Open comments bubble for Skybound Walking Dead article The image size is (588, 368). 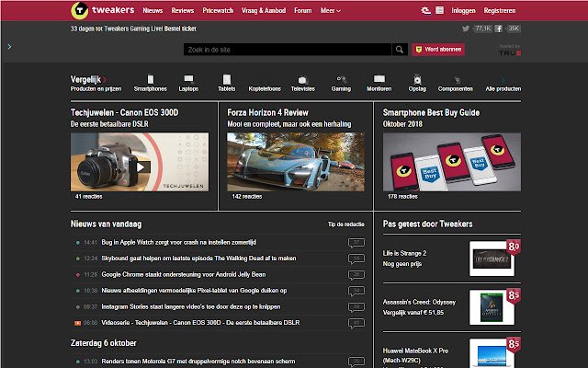pyautogui.click(x=356, y=259)
